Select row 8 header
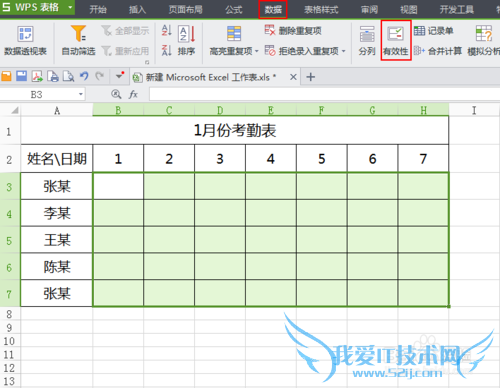Viewport: 500px width, 388px height. 10,314
